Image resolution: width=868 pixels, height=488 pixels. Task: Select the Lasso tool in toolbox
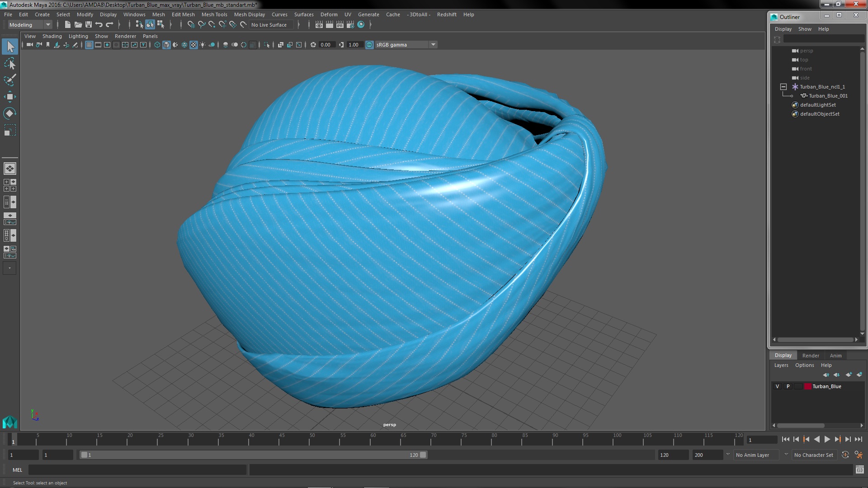coord(10,64)
